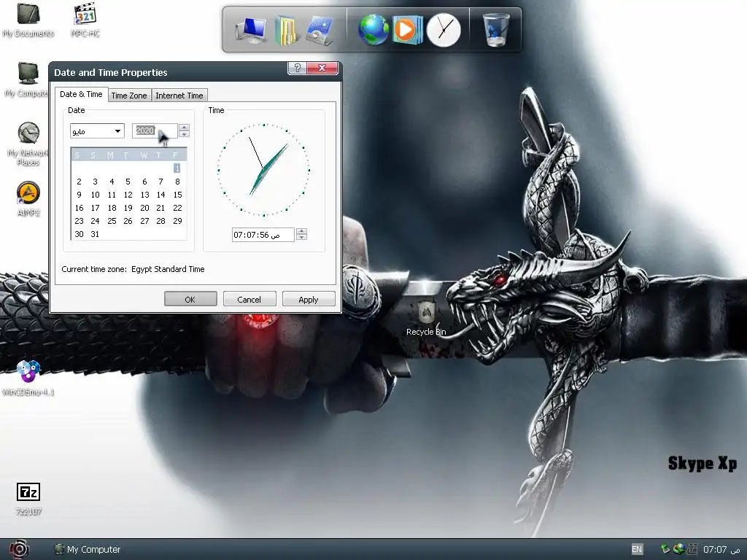This screenshot has height=560, width=747.
Task: Click the computer monitor icon in the dock
Action: pos(251,31)
